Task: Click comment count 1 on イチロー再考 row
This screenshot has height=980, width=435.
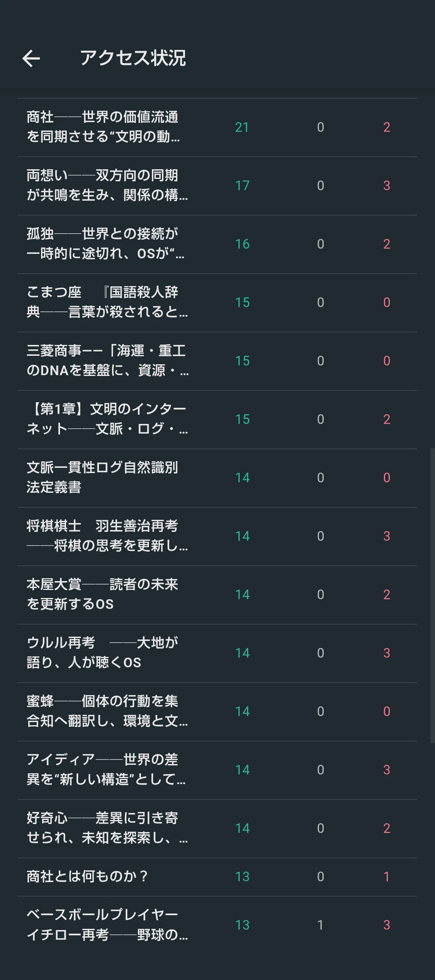Action: (320, 925)
